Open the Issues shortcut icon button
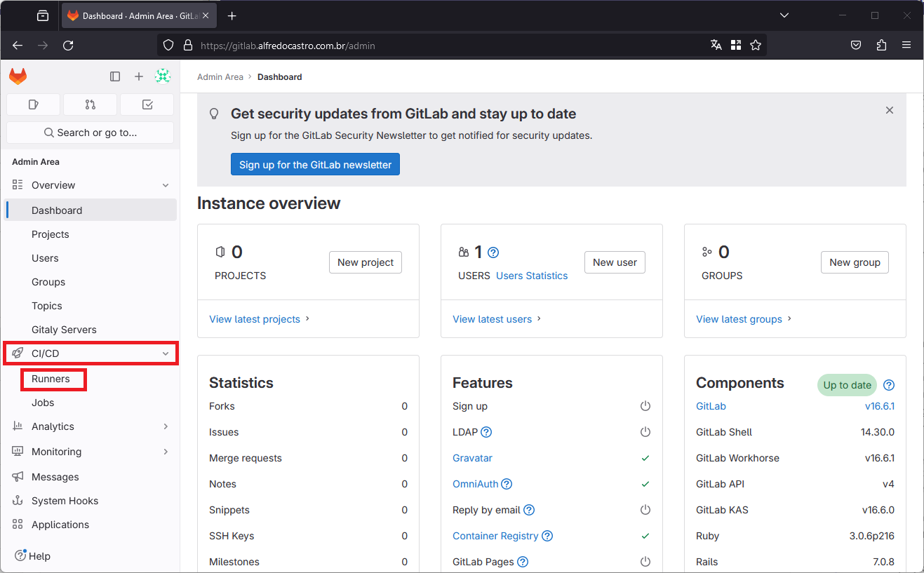The image size is (924, 573). click(x=33, y=105)
